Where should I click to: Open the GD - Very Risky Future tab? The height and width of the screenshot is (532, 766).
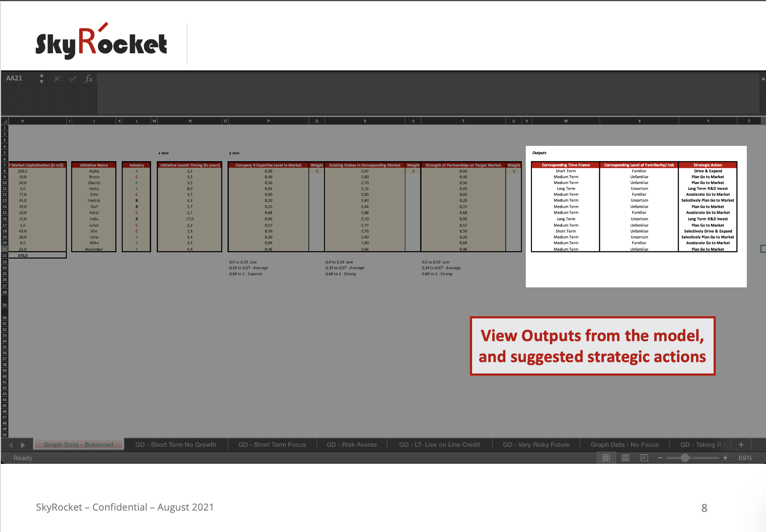[x=536, y=445]
